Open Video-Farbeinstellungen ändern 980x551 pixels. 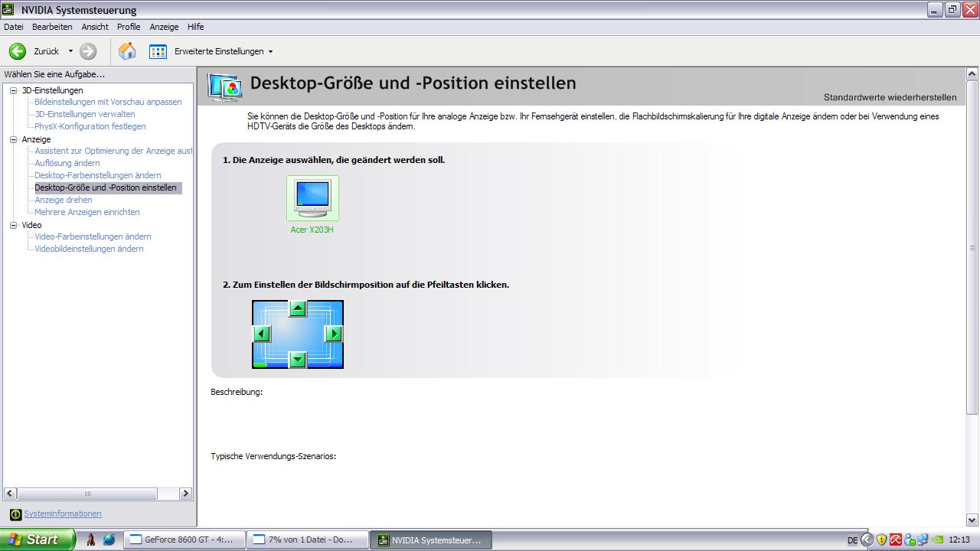(x=93, y=236)
